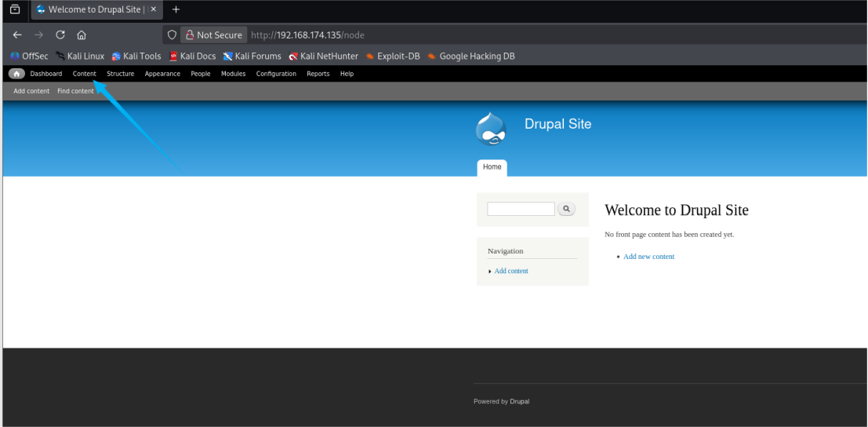Click the shield tracking protection icon
The width and height of the screenshot is (868, 427).
(173, 35)
